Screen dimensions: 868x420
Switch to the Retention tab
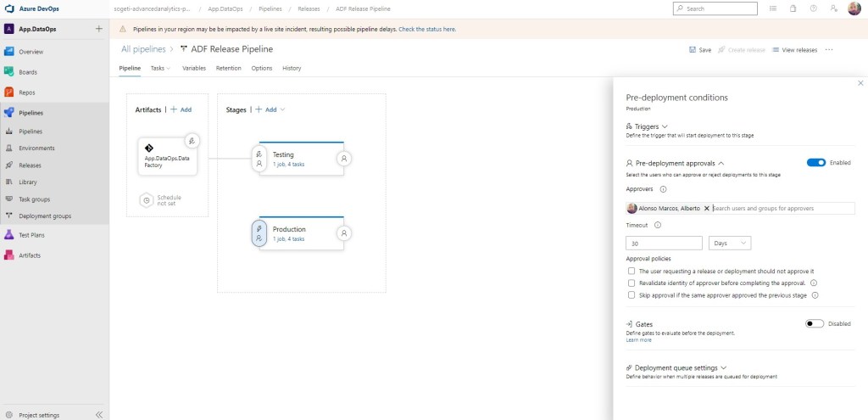click(x=228, y=68)
